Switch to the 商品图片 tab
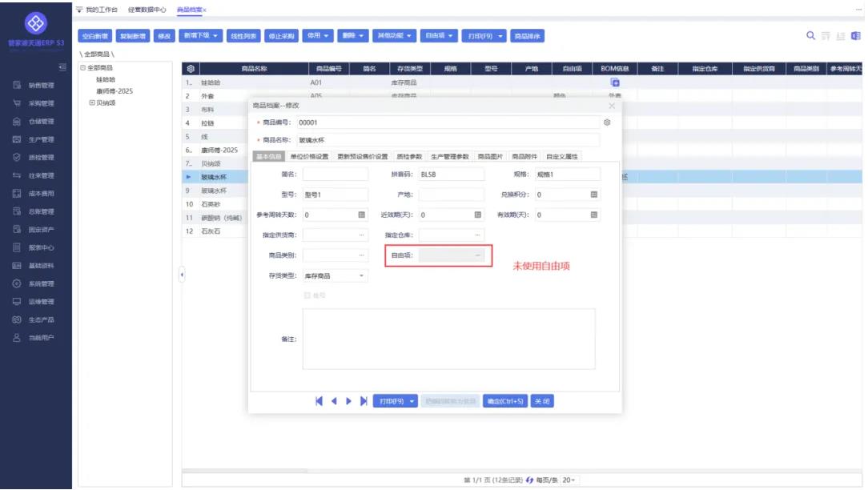The width and height of the screenshot is (868, 490). click(x=492, y=157)
